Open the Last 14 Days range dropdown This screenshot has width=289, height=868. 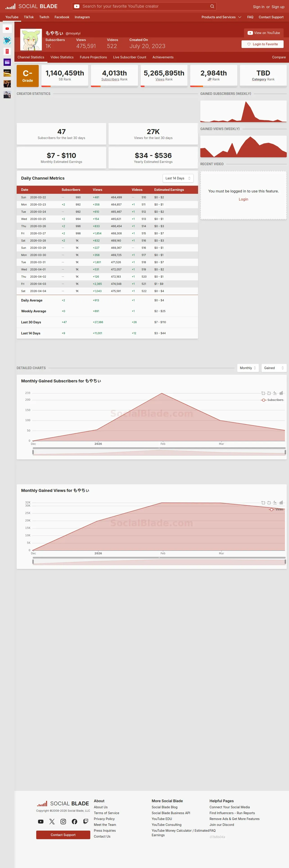[x=178, y=178]
